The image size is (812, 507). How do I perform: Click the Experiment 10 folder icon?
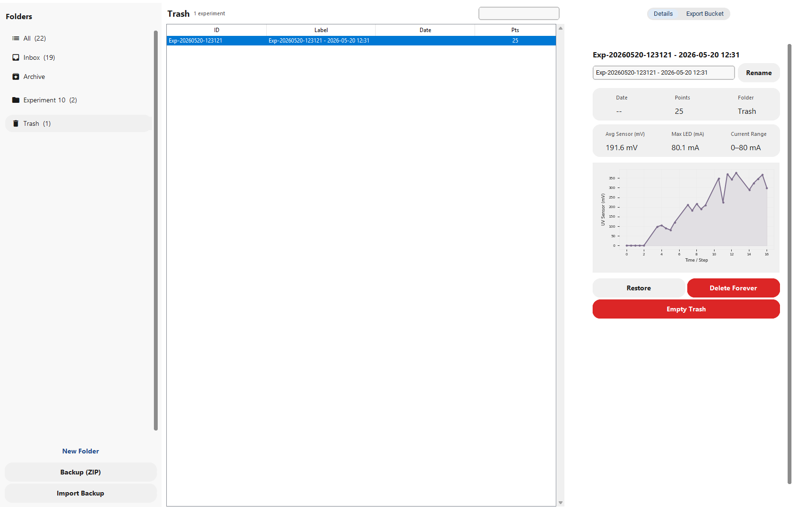16,100
